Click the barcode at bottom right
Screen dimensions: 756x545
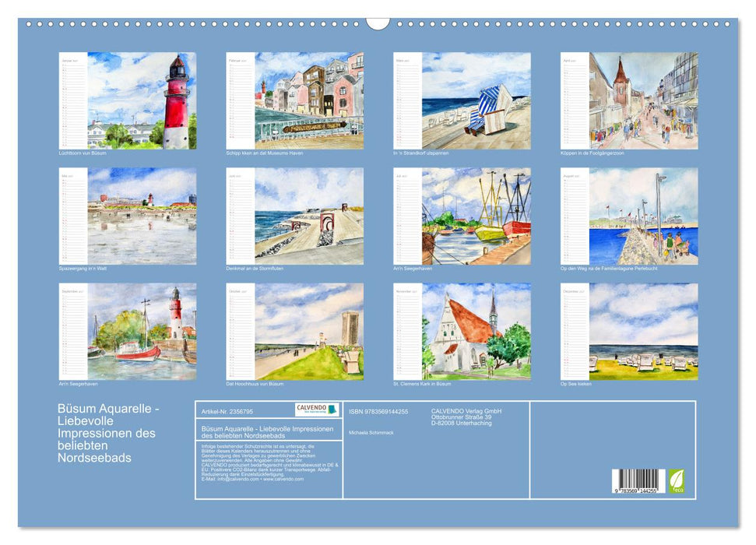(638, 481)
